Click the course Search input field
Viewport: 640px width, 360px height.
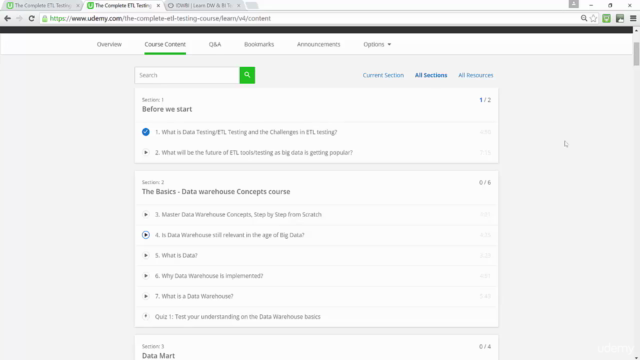pos(187,75)
